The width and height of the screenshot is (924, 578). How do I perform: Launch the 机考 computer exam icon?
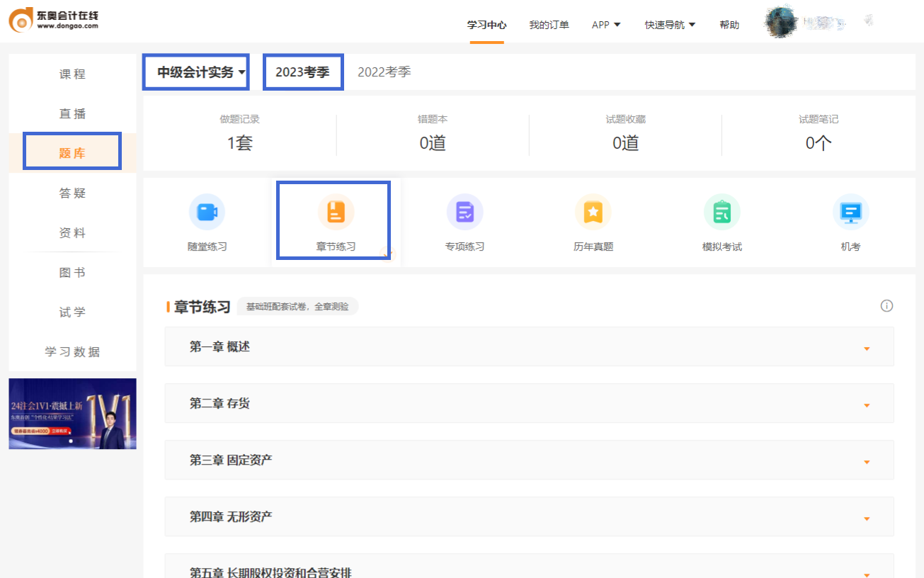pos(850,221)
